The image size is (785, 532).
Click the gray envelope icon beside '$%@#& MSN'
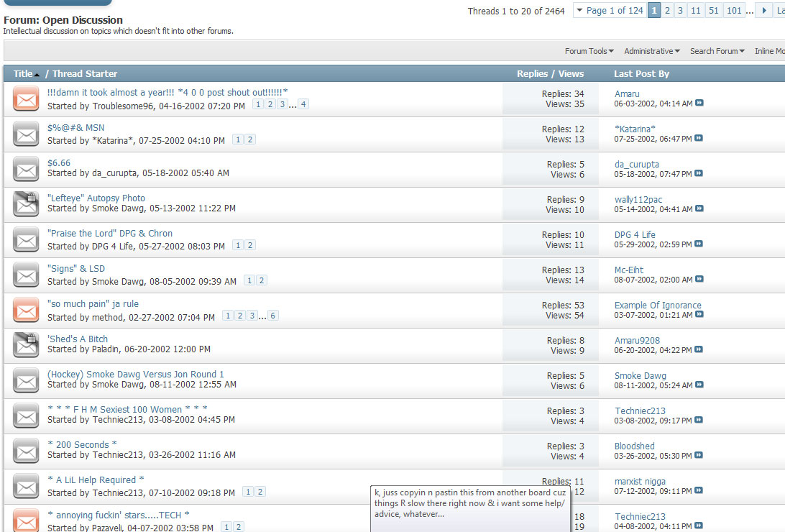26,134
